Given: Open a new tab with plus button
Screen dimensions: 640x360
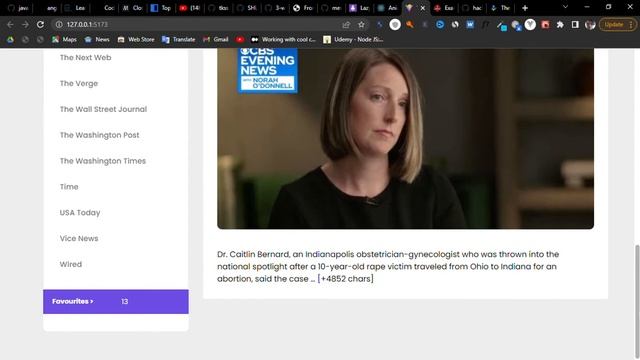Looking at the screenshot, I should [x=525, y=8].
